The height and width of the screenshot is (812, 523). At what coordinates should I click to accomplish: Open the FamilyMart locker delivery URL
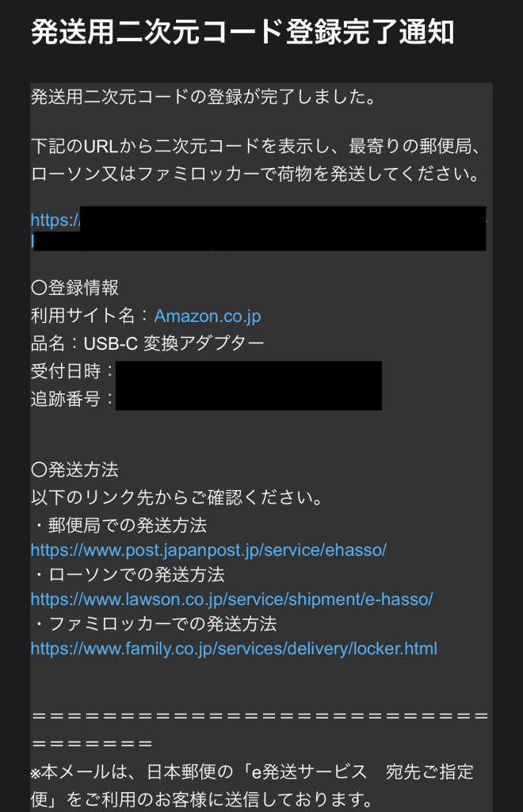pyautogui.click(x=234, y=649)
